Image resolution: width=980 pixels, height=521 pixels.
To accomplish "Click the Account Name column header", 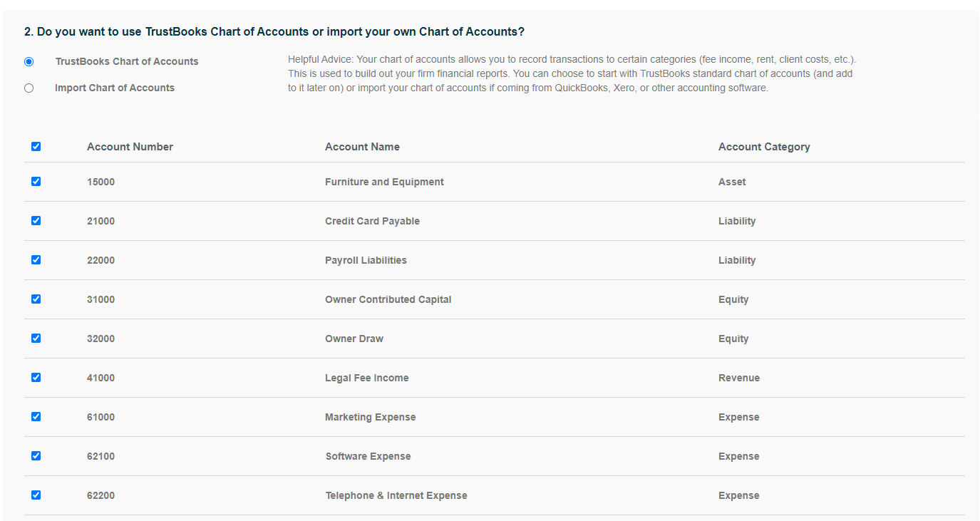I will 362,146.
